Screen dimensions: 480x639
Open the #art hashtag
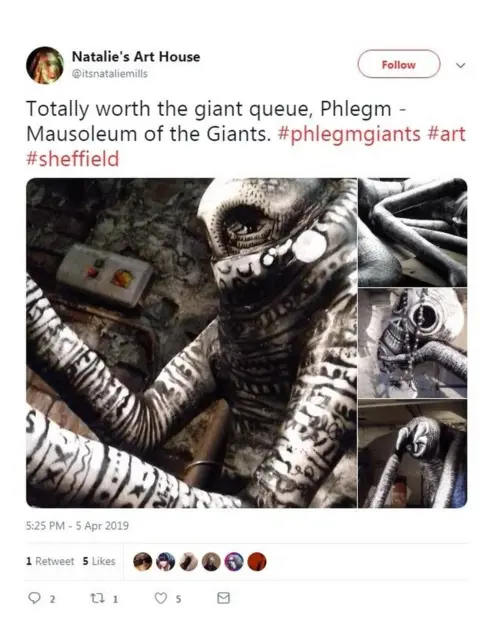coord(446,134)
